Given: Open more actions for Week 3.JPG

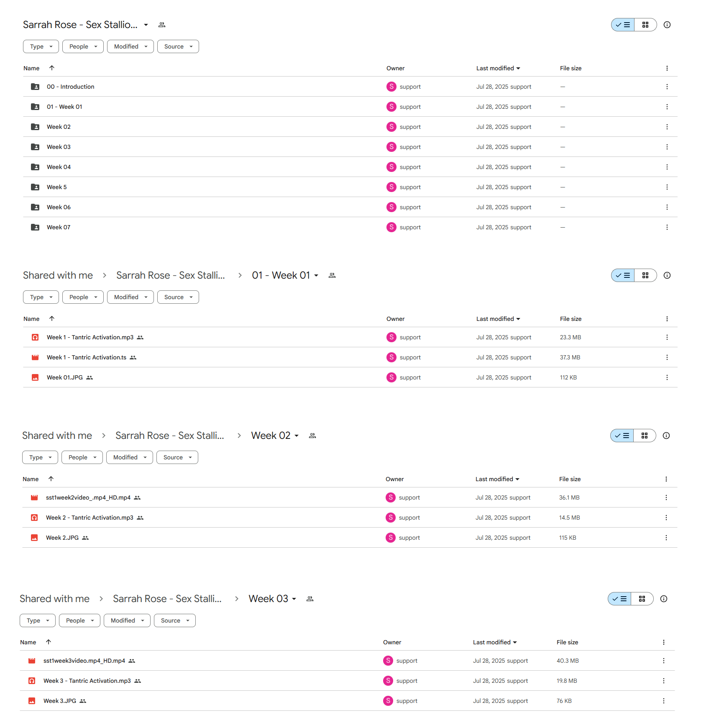Looking at the screenshot, I should click(x=663, y=701).
